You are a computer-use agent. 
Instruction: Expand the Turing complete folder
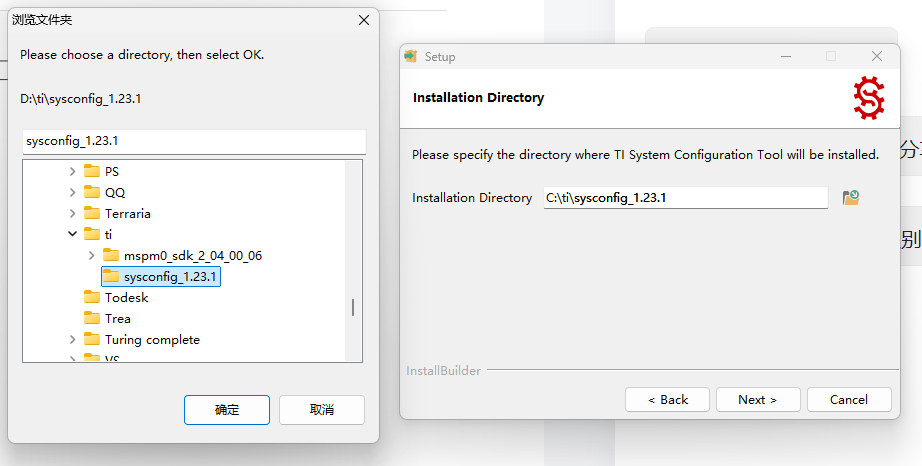[72, 339]
